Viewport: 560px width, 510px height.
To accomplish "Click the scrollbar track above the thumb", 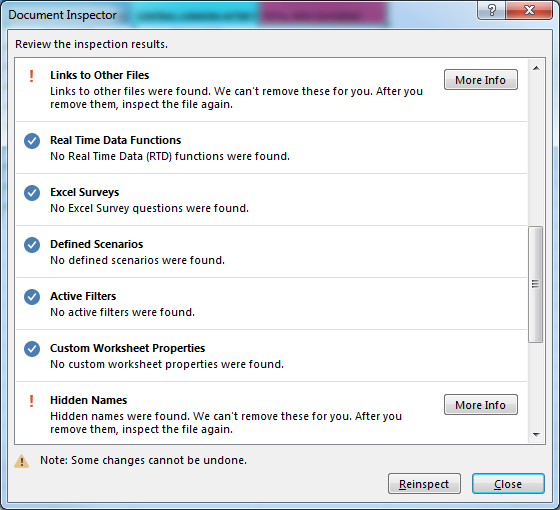I will 535,150.
